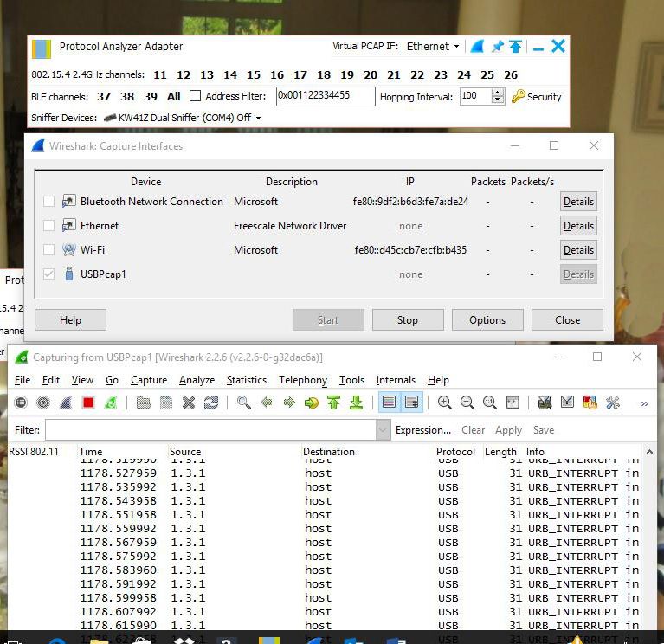Open the Capture menu

pos(149,380)
